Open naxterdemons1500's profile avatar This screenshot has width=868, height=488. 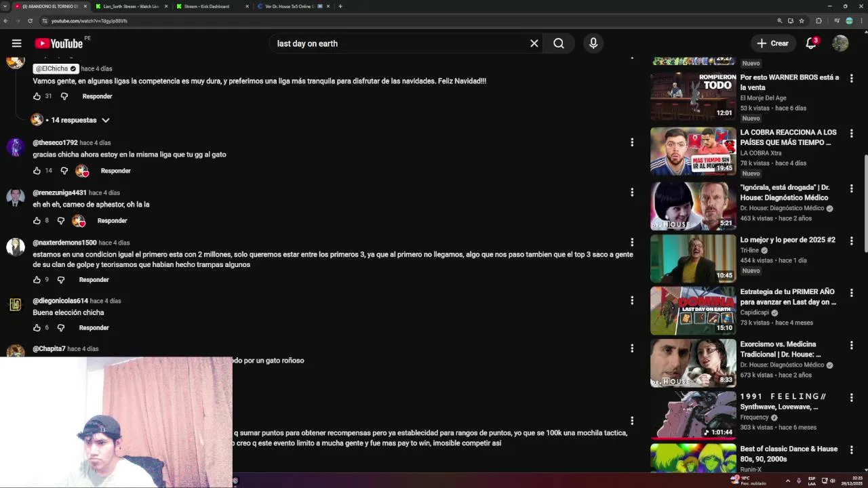pos(16,247)
